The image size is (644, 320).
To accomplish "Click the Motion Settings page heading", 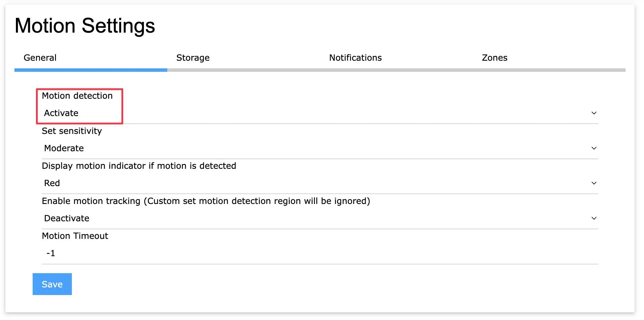I will coord(85,26).
